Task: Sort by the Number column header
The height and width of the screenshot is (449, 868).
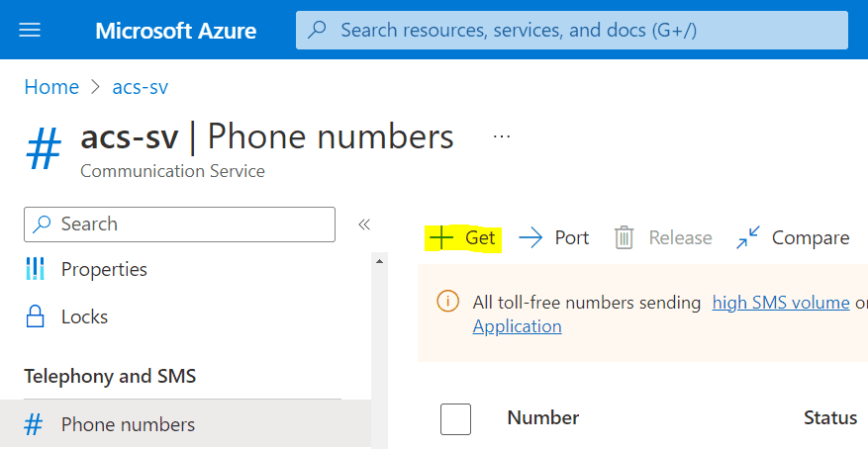Action: pyautogui.click(x=543, y=417)
